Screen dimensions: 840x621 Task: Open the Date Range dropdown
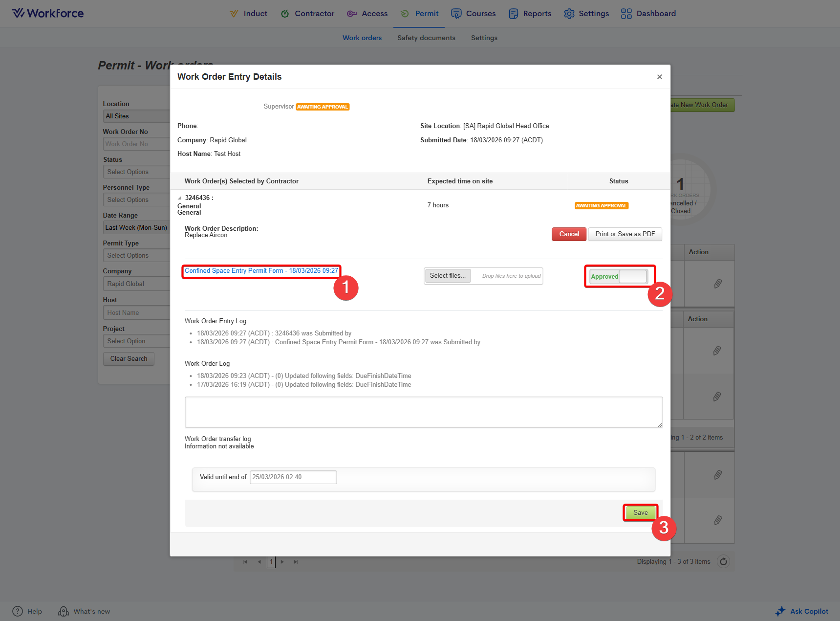tap(136, 228)
